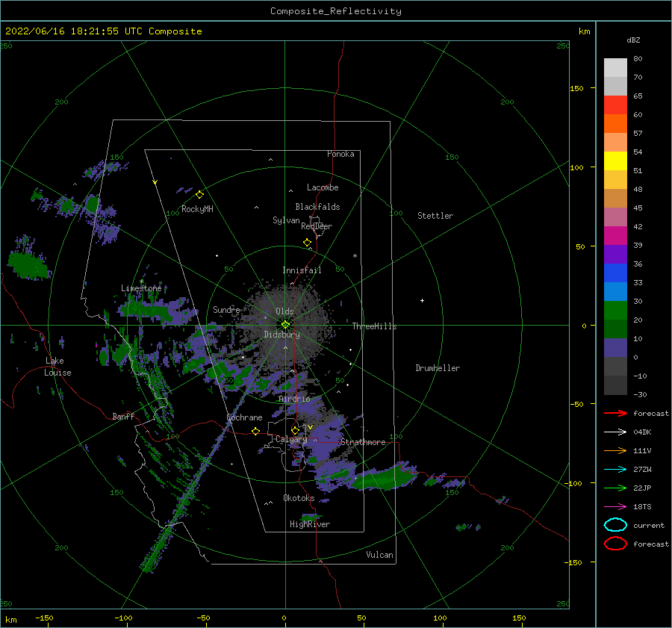Click the green 20 dBZ color swatch

coord(615,311)
